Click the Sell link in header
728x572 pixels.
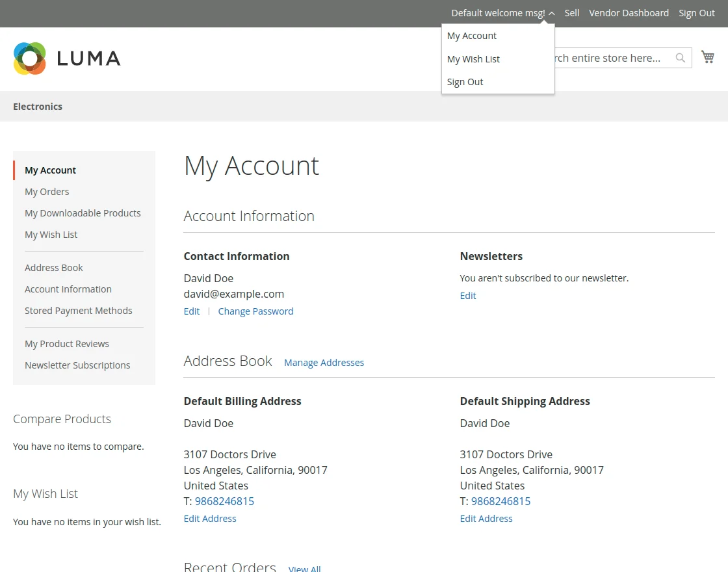[571, 12]
